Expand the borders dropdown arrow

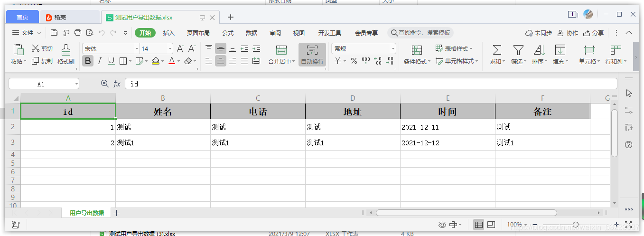(131, 61)
